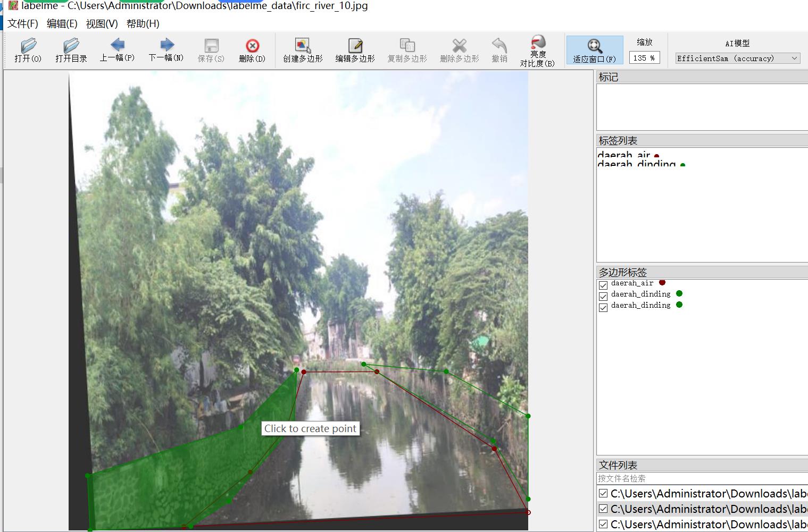Uncheck the daerah_air polygon checkbox
Viewport: 808px width, 532px height.
(x=603, y=285)
